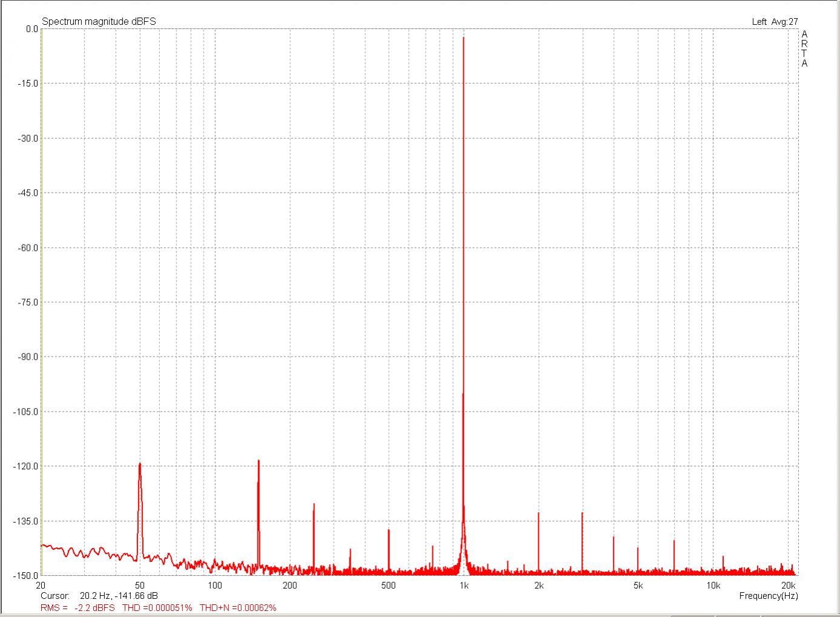Click the -150.0 magnitude axis label
Viewport: 840px width, 617px height.
click(x=27, y=575)
